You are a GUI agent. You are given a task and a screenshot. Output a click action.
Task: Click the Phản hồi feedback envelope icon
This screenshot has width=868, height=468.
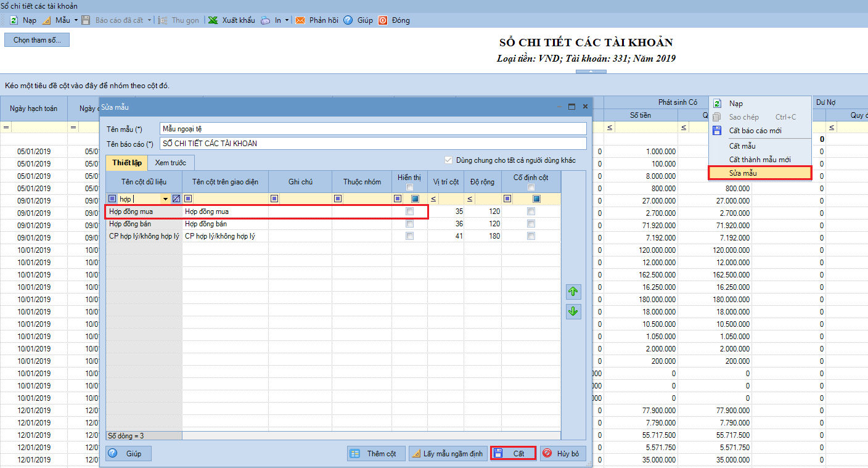tap(300, 20)
